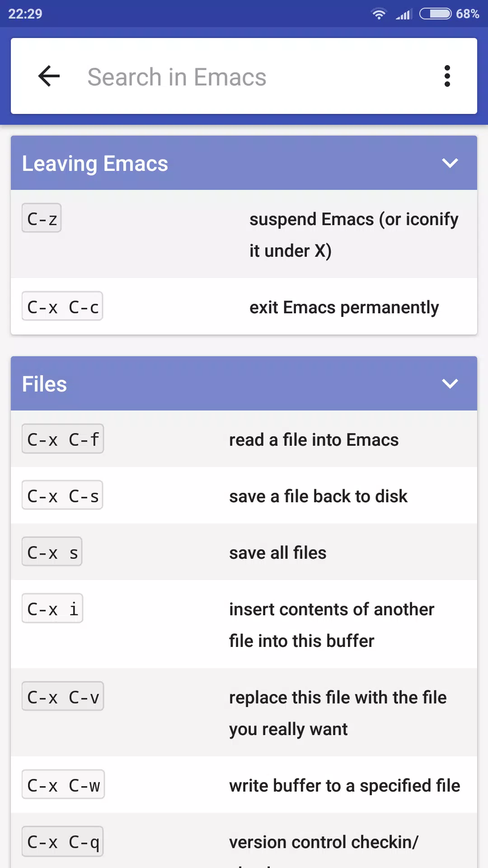Open 'replace this file' shortcut row

pyautogui.click(x=244, y=712)
